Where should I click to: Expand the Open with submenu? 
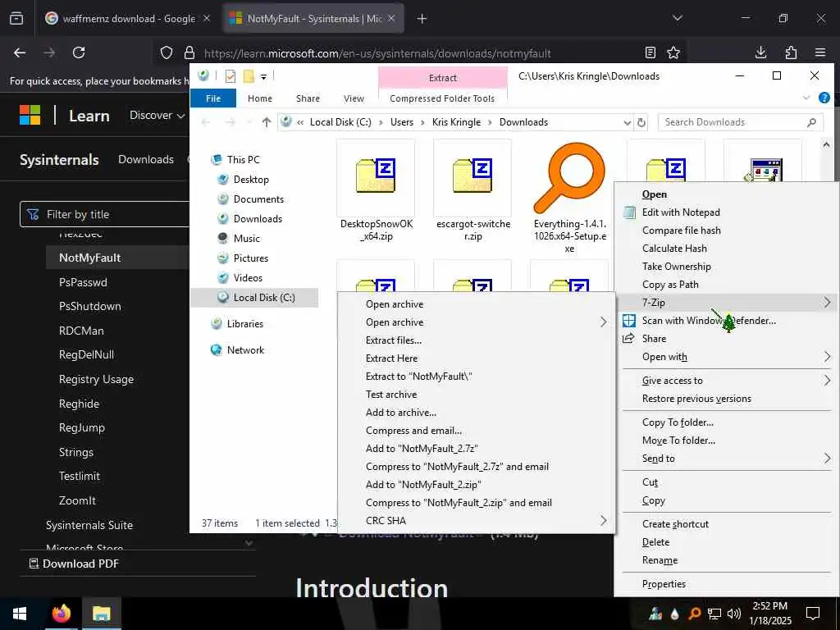[x=827, y=357]
